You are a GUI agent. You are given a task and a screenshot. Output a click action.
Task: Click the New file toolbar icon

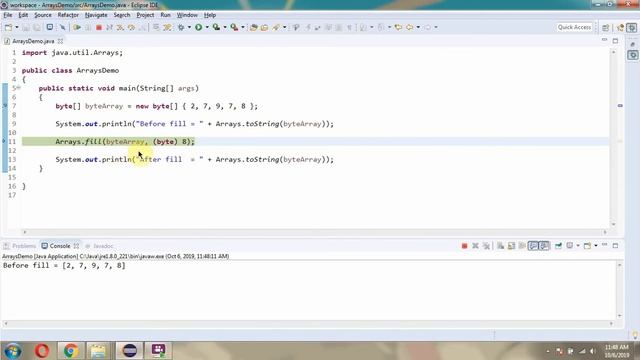pos(8,27)
